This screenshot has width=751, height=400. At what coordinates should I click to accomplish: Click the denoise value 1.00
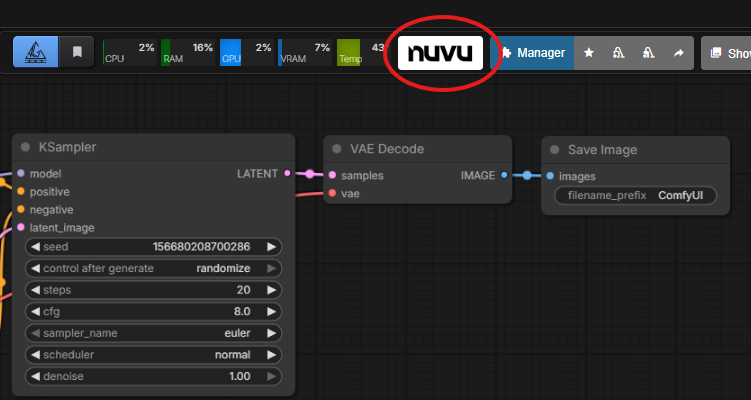coord(239,376)
